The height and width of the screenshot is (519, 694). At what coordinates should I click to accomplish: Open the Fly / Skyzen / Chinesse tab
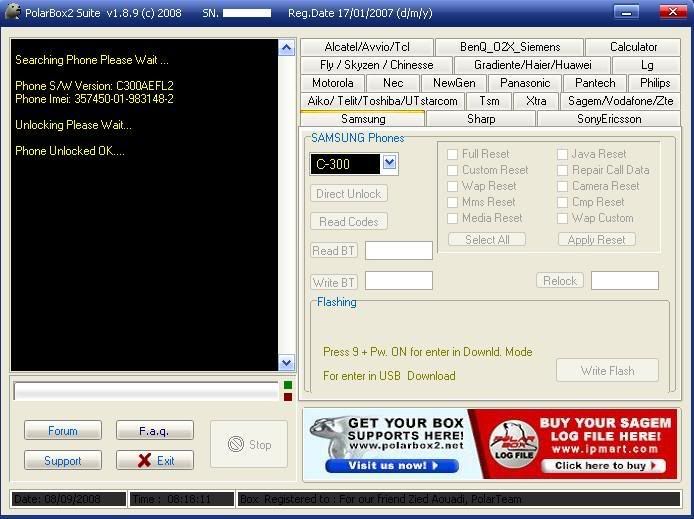pyautogui.click(x=376, y=65)
